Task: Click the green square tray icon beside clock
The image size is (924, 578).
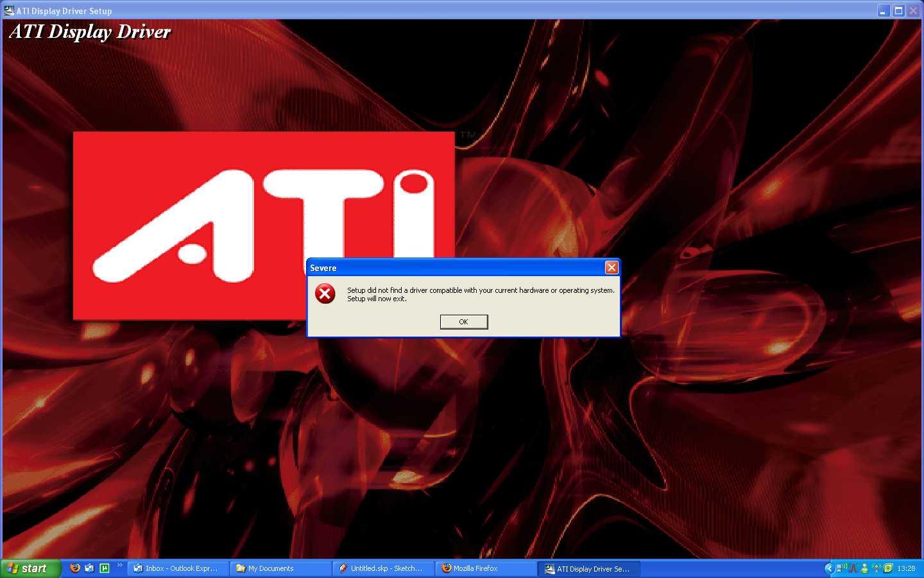Action: click(888, 568)
